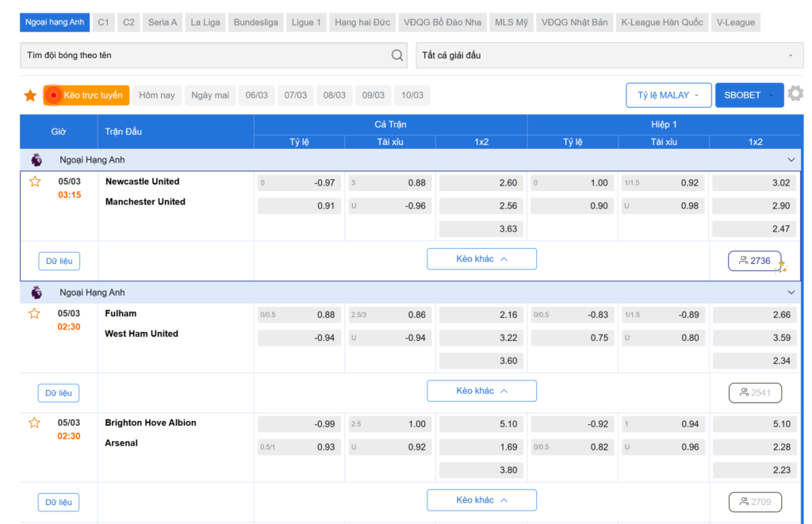Switch to the C1 tab
The width and height of the screenshot is (812, 524).
point(104,22)
